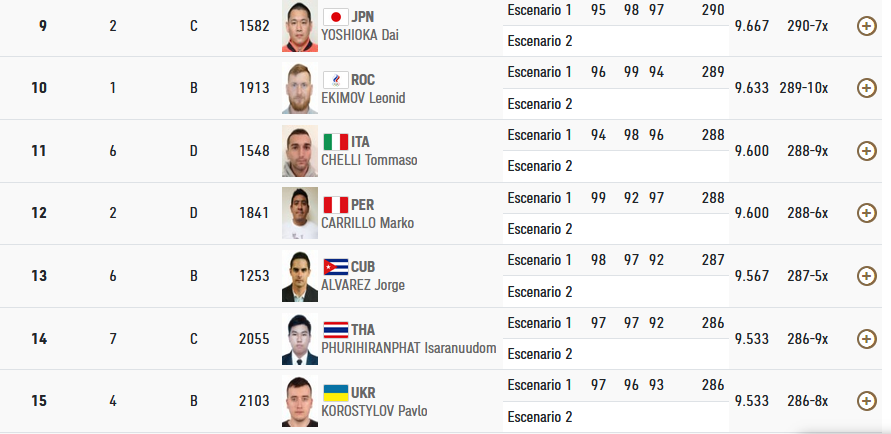Screen dimensions: 891x434
Task: Click the Ukraine flag icon
Action: click(335, 393)
